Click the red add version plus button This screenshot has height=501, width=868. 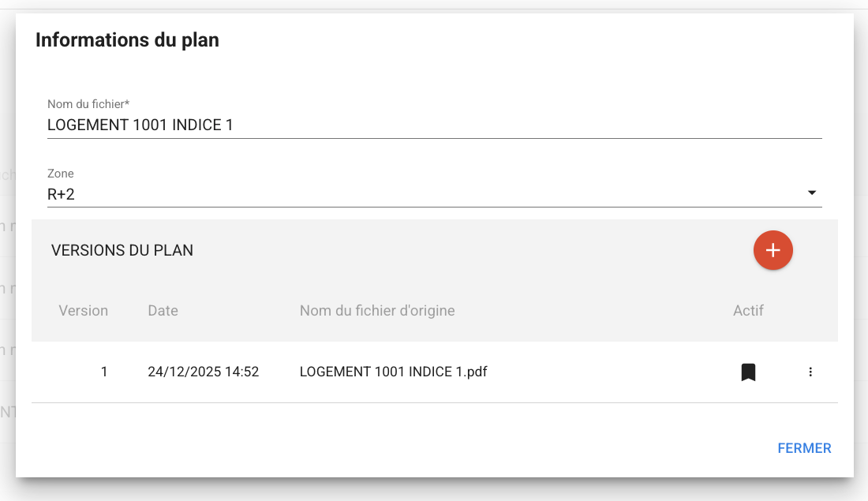[773, 250]
